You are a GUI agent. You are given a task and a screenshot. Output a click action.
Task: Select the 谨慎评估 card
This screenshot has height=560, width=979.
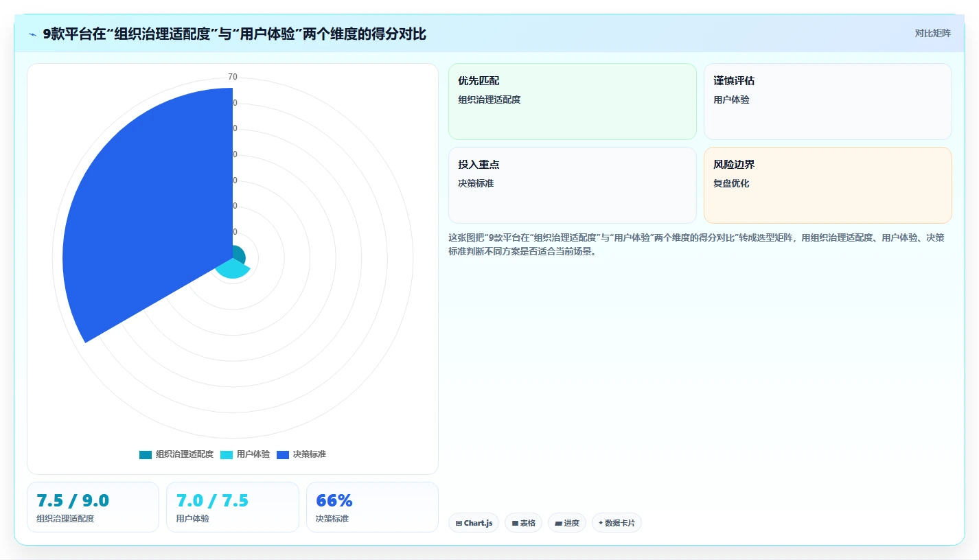click(x=828, y=102)
